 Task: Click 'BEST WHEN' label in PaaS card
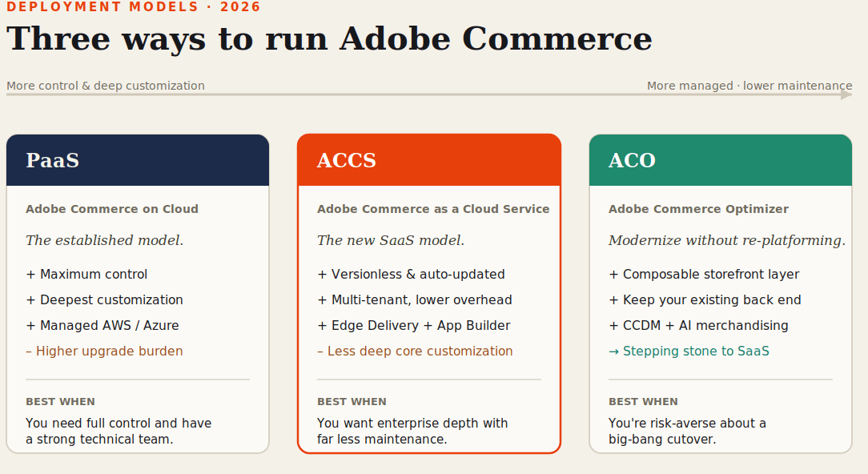60,401
